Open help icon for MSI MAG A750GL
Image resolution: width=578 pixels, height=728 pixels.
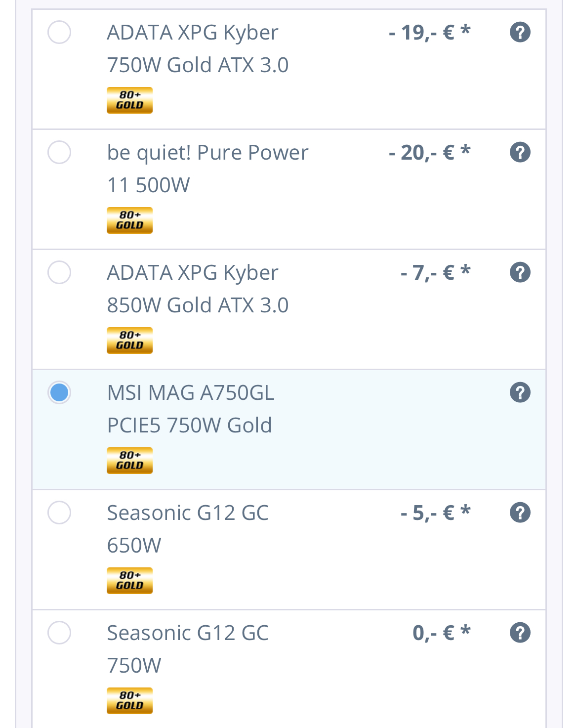coord(520,392)
